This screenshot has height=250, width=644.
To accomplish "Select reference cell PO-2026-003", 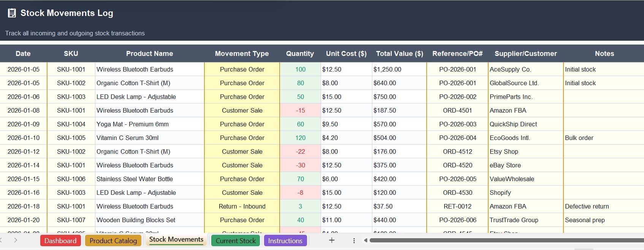I will (x=457, y=124).
